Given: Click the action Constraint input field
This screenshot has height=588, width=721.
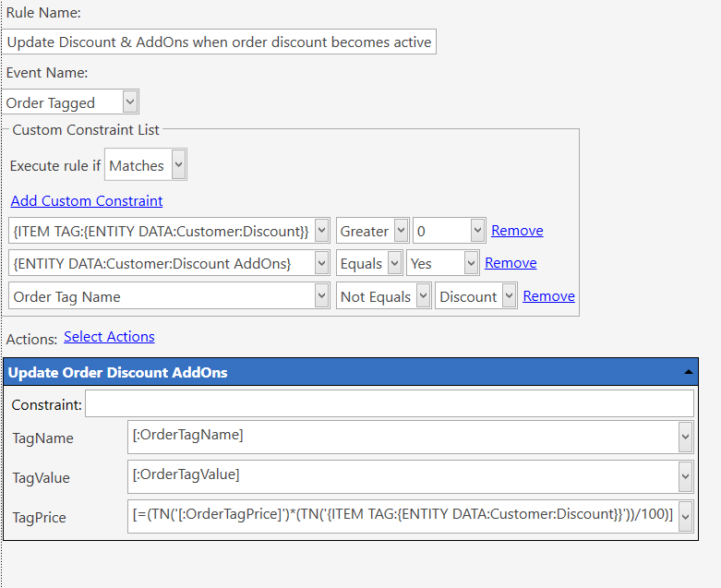Looking at the screenshot, I should click(389, 403).
